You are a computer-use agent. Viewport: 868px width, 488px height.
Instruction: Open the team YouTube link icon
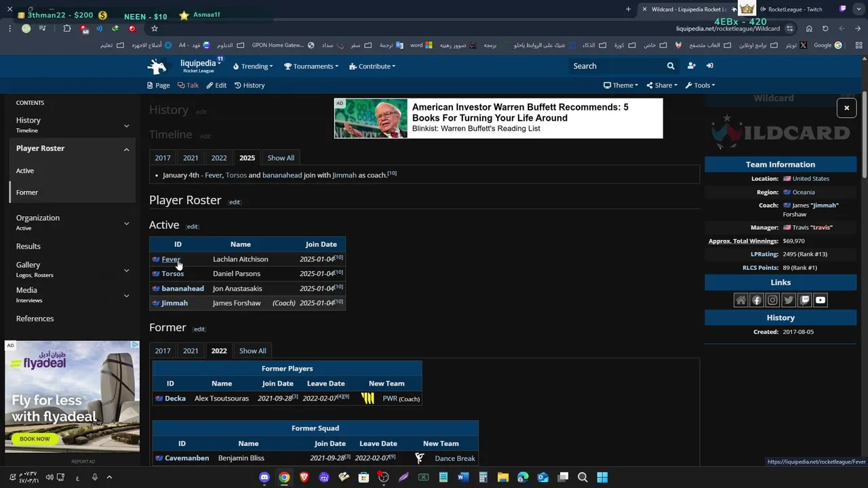coord(821,300)
